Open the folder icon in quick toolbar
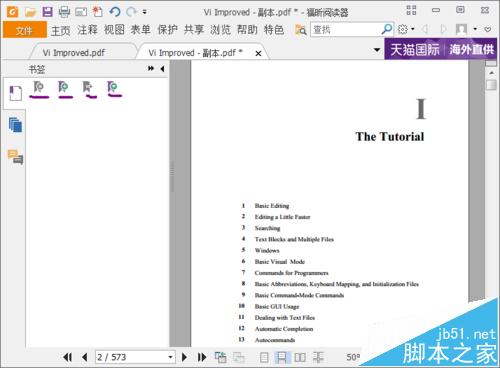500x368 pixels. point(30,12)
